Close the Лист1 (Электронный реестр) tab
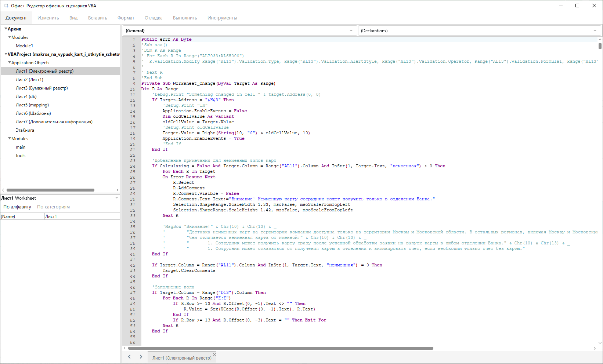This screenshot has height=364, width=603. tap(214, 354)
